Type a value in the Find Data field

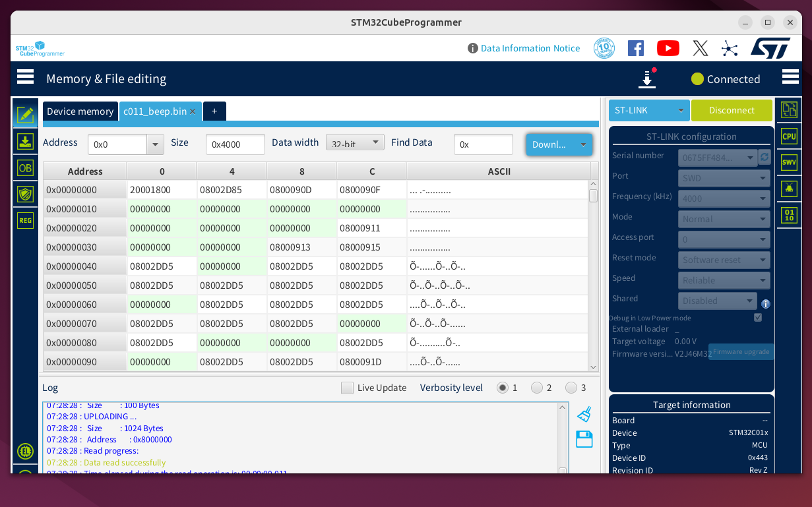pyautogui.click(x=483, y=144)
